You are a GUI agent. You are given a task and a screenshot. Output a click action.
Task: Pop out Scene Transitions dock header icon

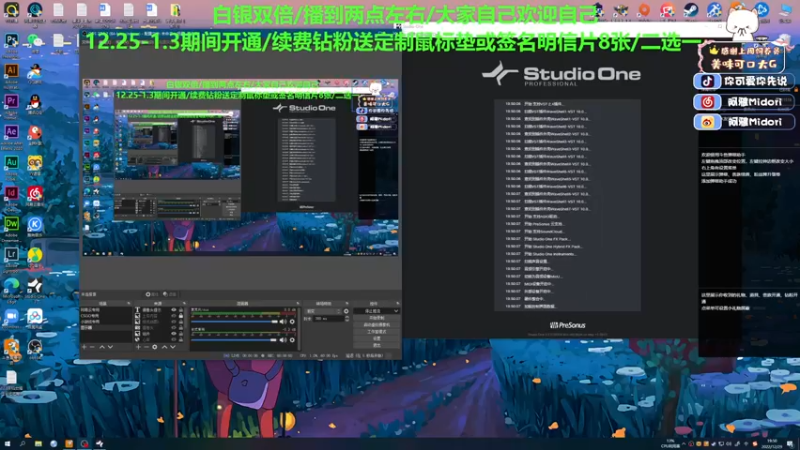347,303
